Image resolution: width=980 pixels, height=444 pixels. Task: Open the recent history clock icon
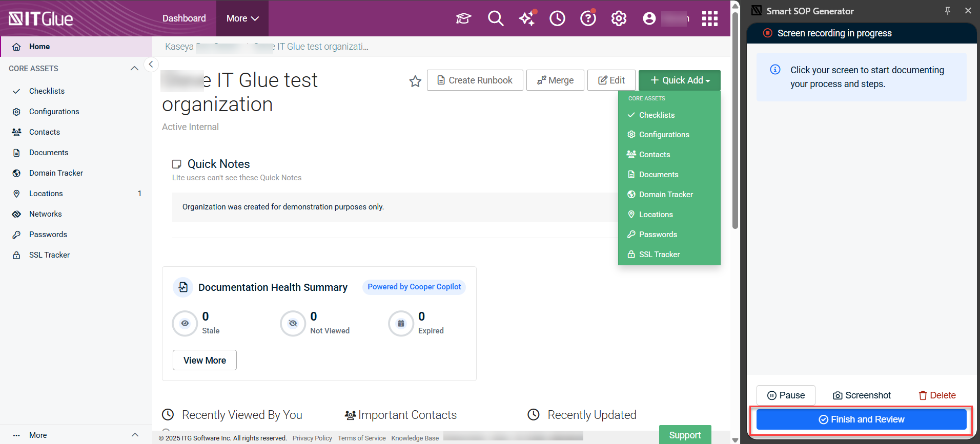point(557,18)
